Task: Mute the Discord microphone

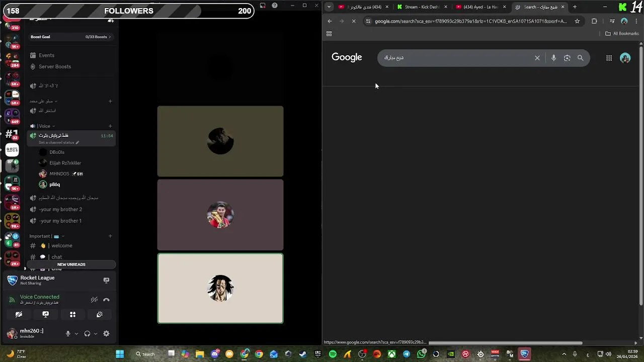Action: (68, 333)
